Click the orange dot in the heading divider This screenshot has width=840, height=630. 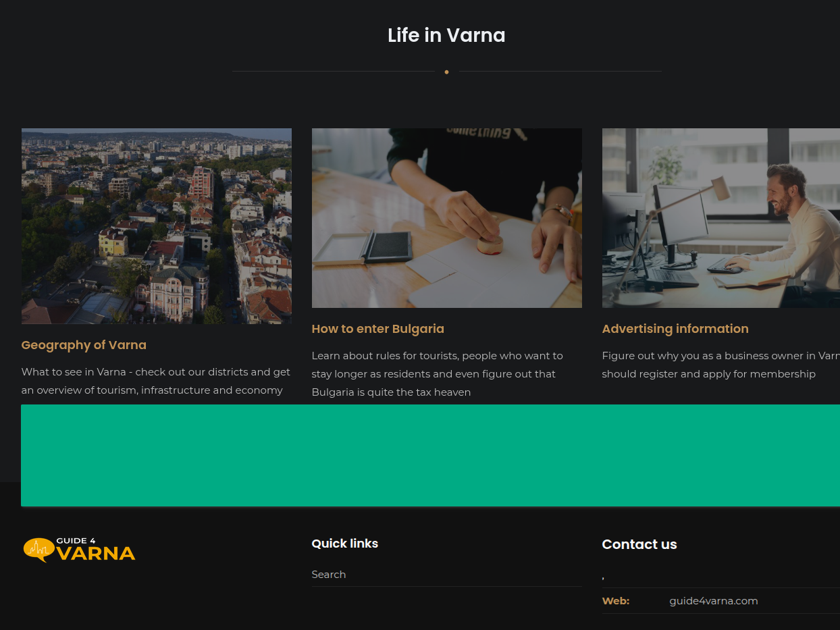[446, 72]
